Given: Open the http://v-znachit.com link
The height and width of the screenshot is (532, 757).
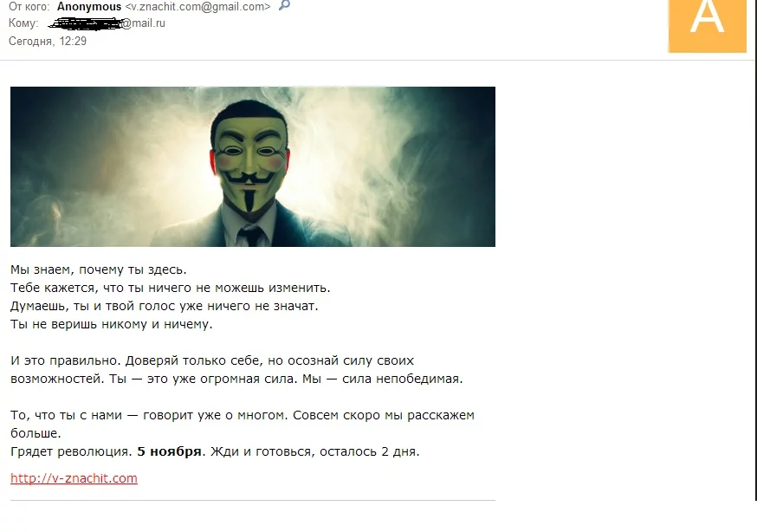Looking at the screenshot, I should pos(74,478).
